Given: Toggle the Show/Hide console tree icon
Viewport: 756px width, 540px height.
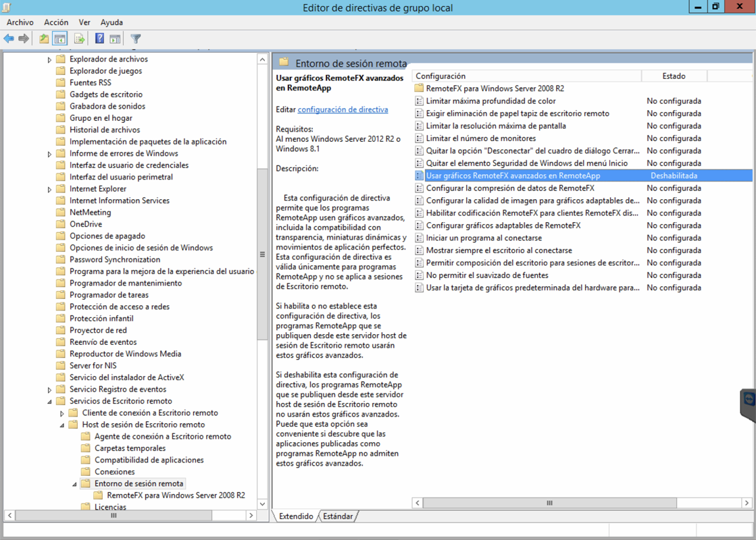Looking at the screenshot, I should (x=59, y=38).
